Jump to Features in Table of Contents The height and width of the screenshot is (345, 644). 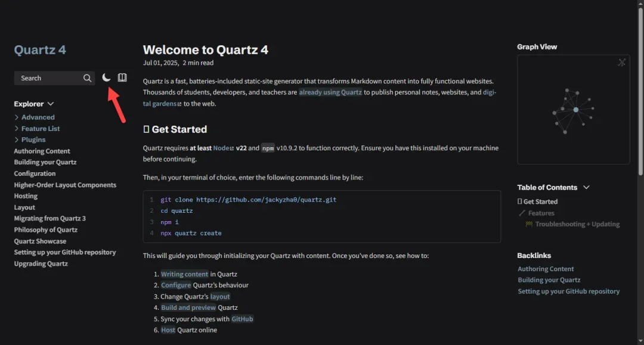point(537,213)
